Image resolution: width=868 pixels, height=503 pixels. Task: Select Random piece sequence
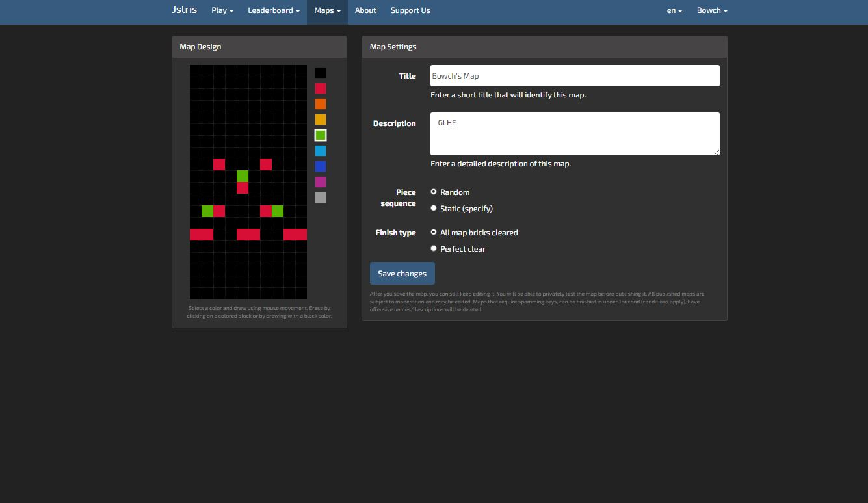pyautogui.click(x=434, y=191)
